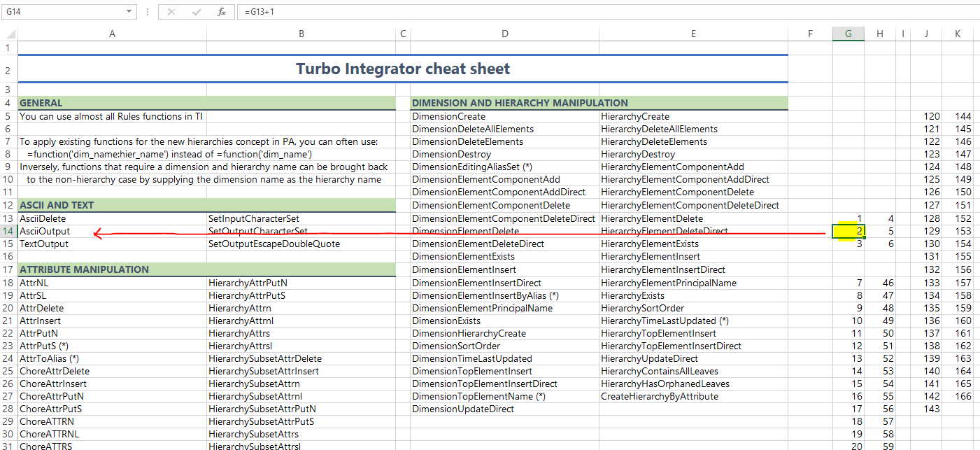Select the DimensionHierarchyCreate cell

tap(505, 333)
